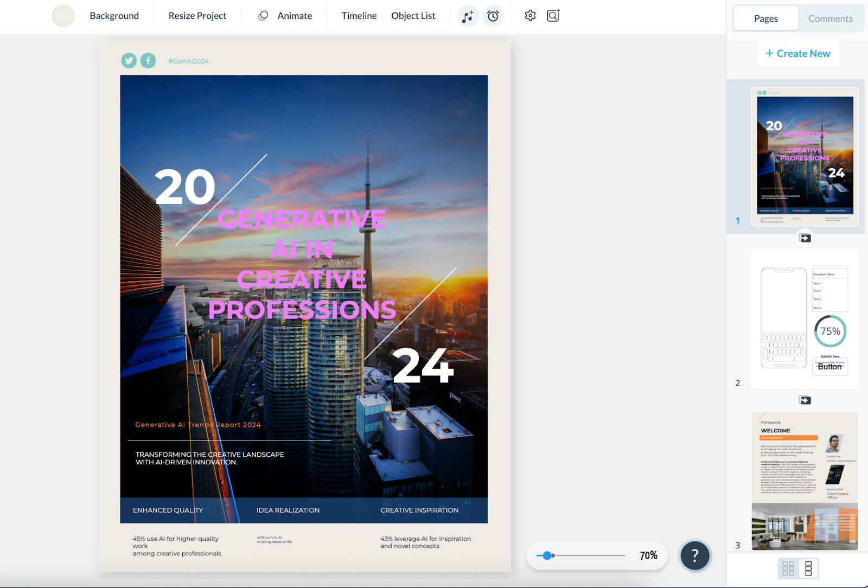Open project settings via the gear icon

[x=530, y=16]
